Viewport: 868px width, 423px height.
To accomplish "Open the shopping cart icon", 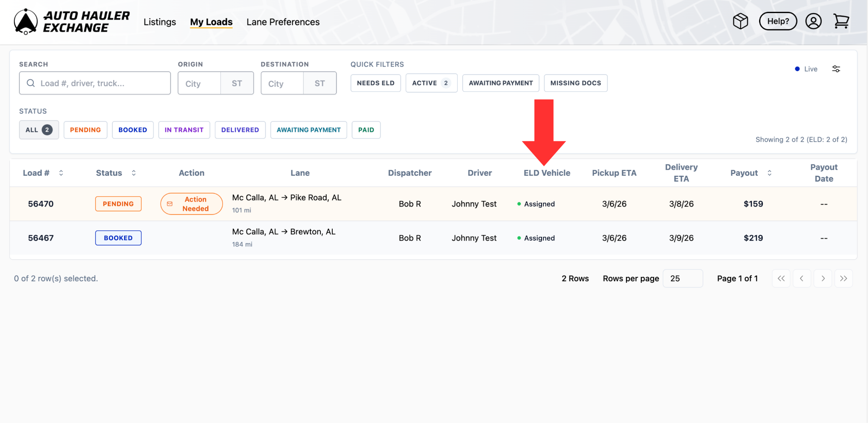I will (841, 21).
